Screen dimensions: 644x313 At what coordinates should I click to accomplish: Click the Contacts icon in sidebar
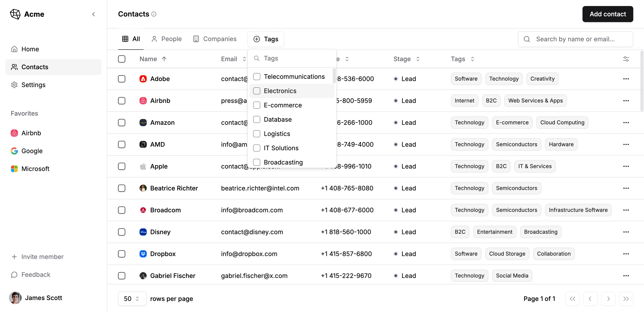14,67
